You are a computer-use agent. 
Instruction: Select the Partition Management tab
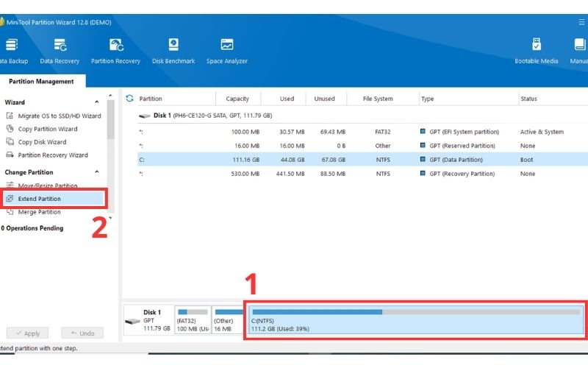click(41, 81)
